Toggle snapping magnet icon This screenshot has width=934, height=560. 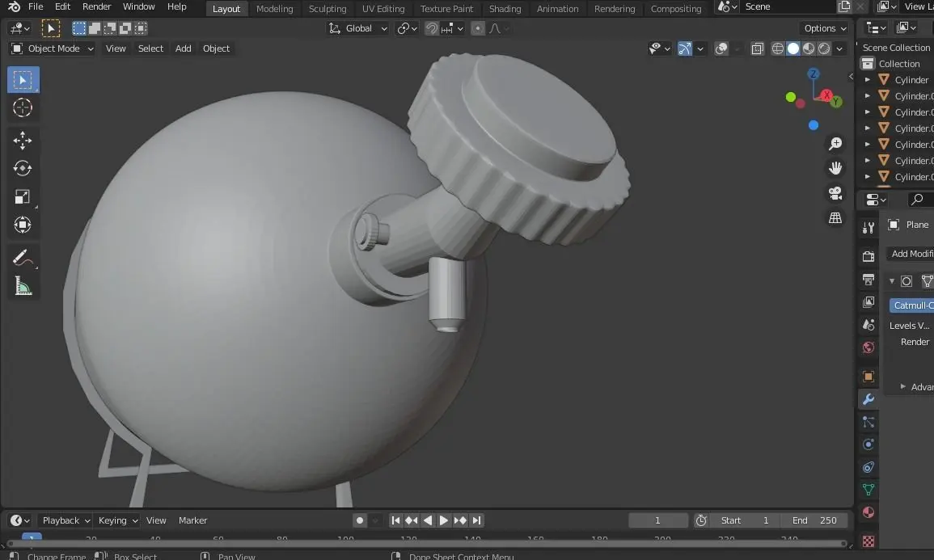432,28
